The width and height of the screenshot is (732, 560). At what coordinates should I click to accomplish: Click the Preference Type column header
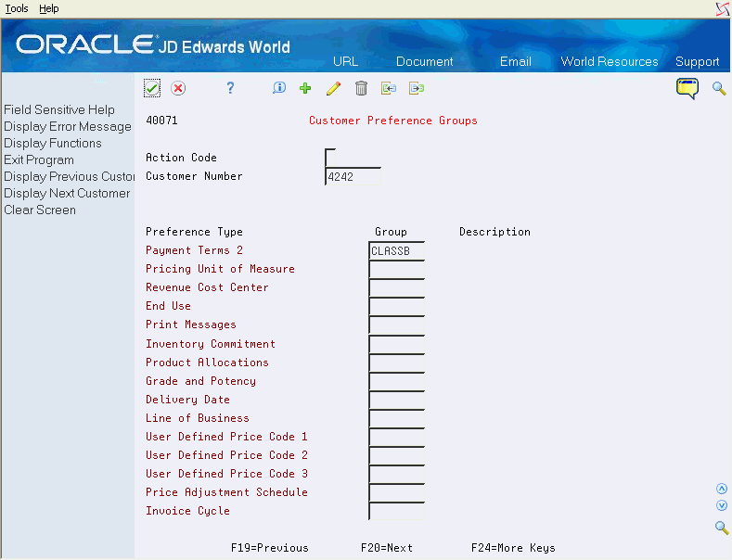(194, 232)
